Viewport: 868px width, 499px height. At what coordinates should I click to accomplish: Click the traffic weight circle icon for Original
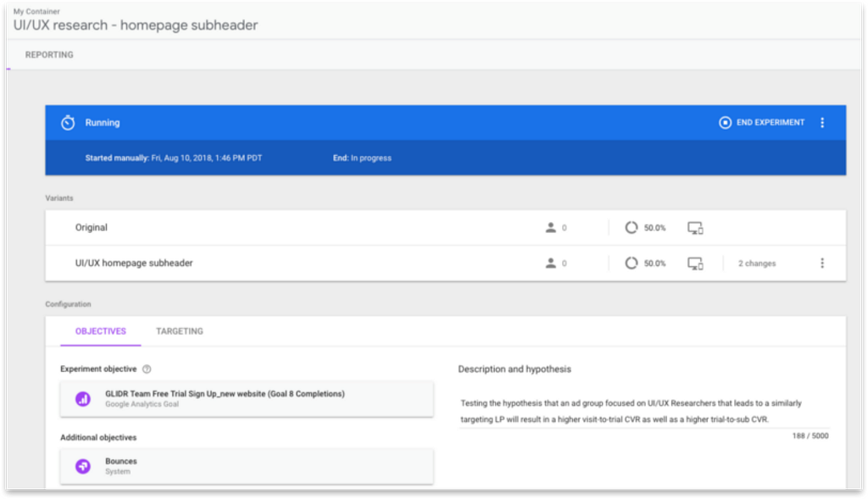[x=631, y=227]
